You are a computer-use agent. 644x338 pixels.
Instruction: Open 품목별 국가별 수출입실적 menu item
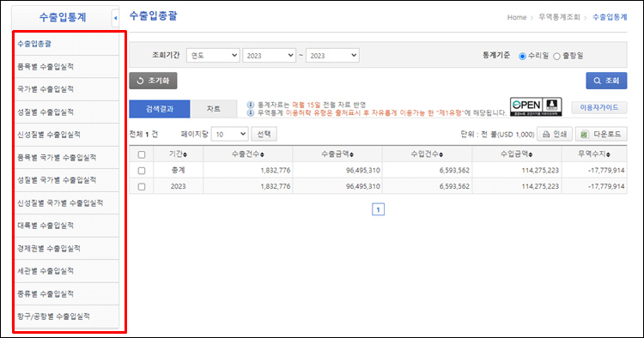67,158
